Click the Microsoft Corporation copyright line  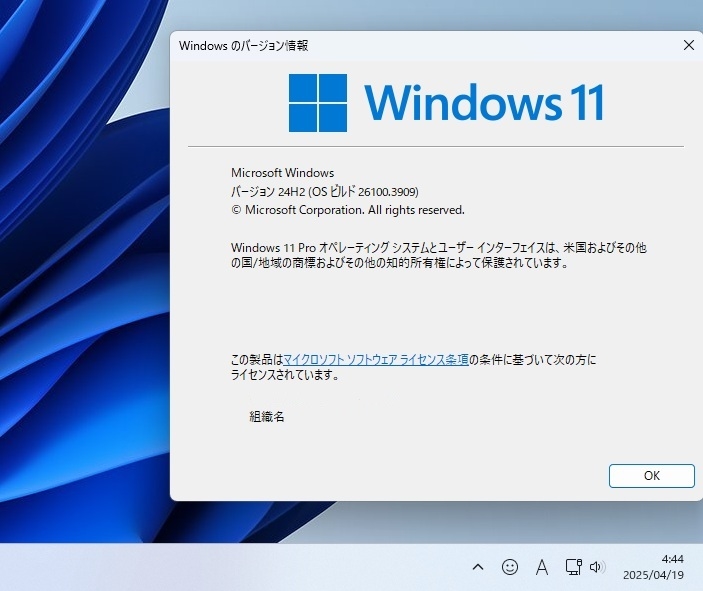[x=348, y=210]
